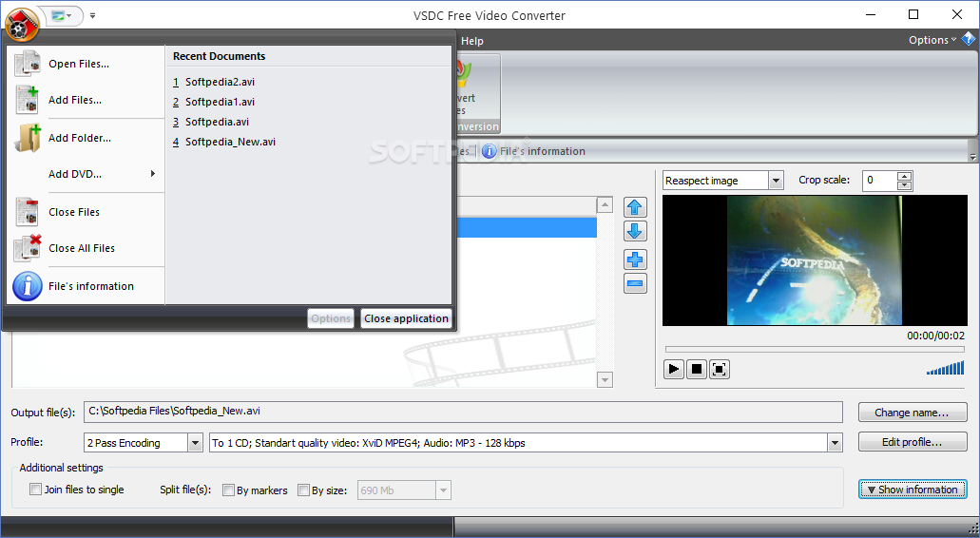
Task: Open the Reaspect image dropdown
Action: pyautogui.click(x=776, y=181)
